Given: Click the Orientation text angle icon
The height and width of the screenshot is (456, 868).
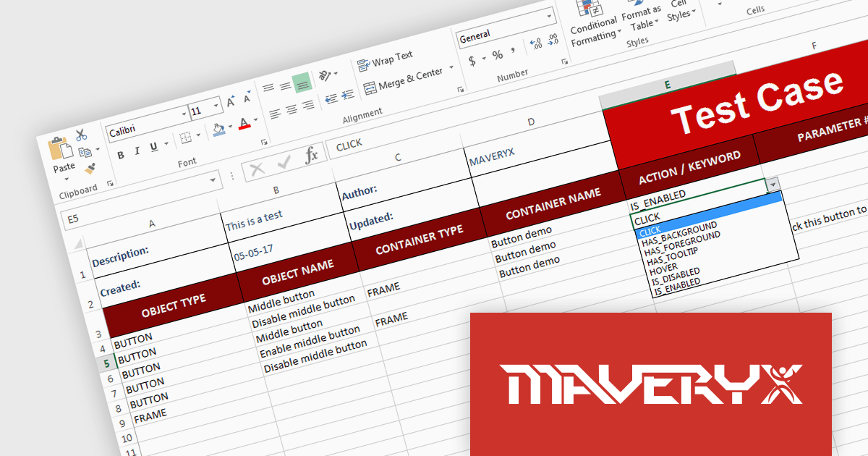Looking at the screenshot, I should (325, 75).
